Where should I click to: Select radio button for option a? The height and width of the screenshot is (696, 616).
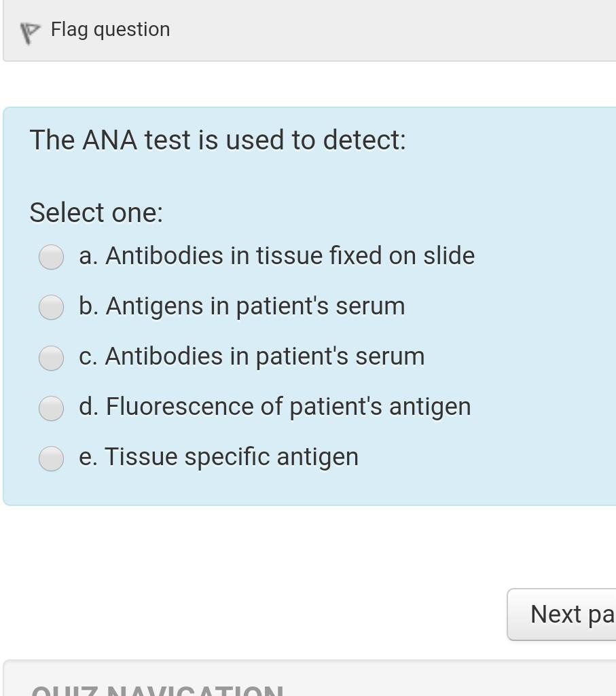(51, 257)
